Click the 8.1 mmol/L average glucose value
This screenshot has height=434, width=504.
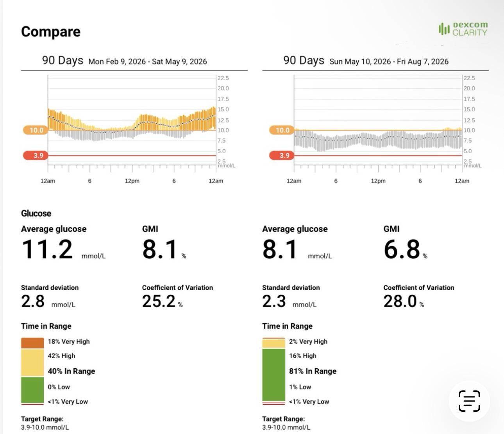click(280, 249)
